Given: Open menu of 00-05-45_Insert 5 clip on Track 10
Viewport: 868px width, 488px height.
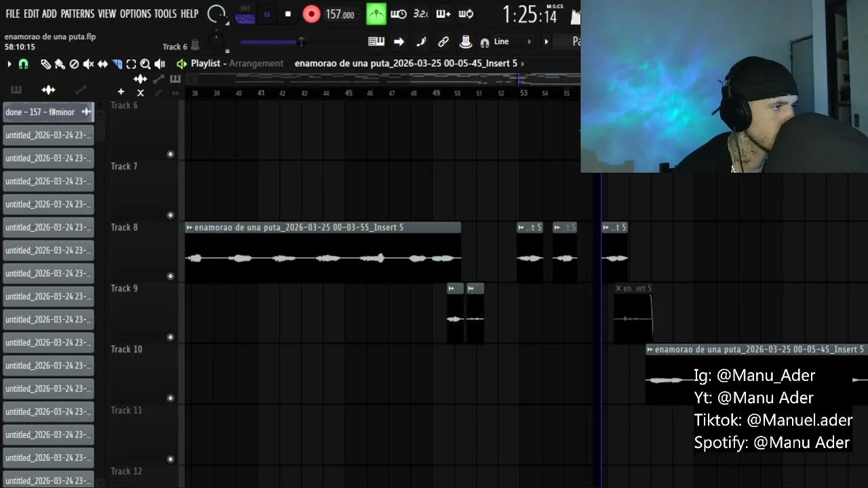Looking at the screenshot, I should 650,350.
